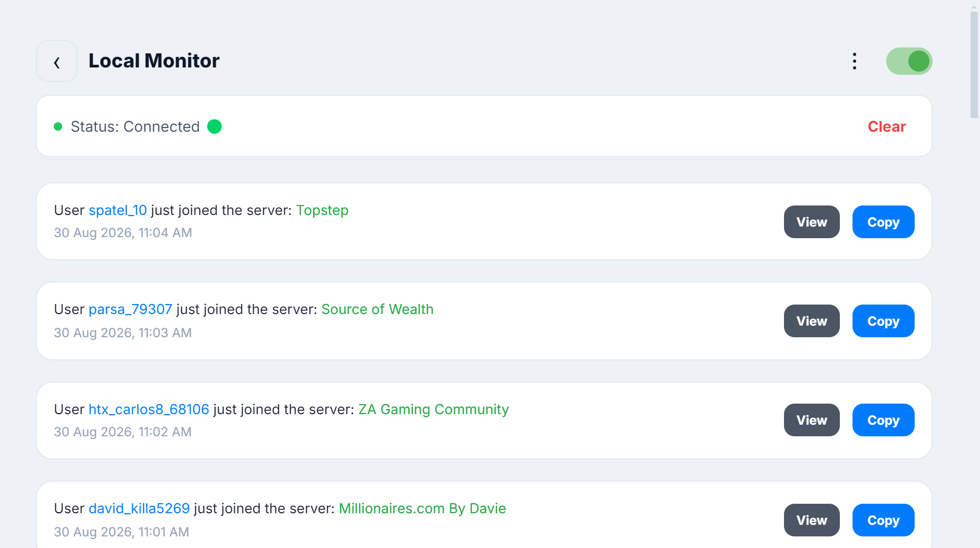The width and height of the screenshot is (980, 548).
Task: Open the ZA Gaming Community server link
Action: point(434,409)
